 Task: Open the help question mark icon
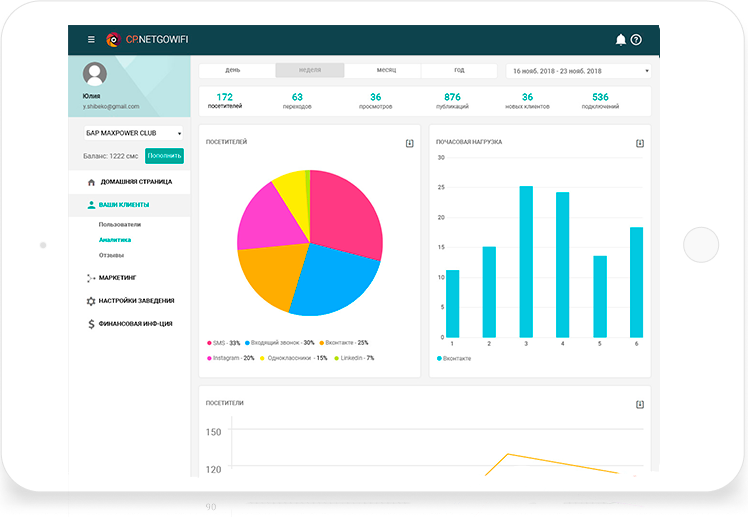636,40
